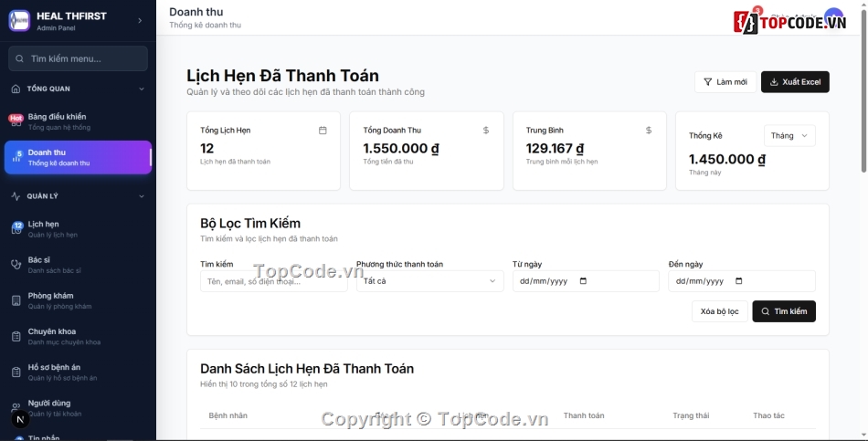The height and width of the screenshot is (441, 868).
Task: Click the admin avatar in header
Action: point(833,17)
